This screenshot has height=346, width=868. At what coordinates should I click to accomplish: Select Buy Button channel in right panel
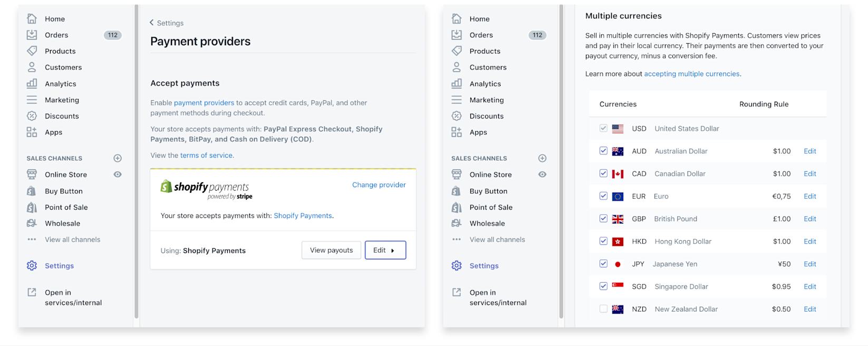click(x=488, y=191)
